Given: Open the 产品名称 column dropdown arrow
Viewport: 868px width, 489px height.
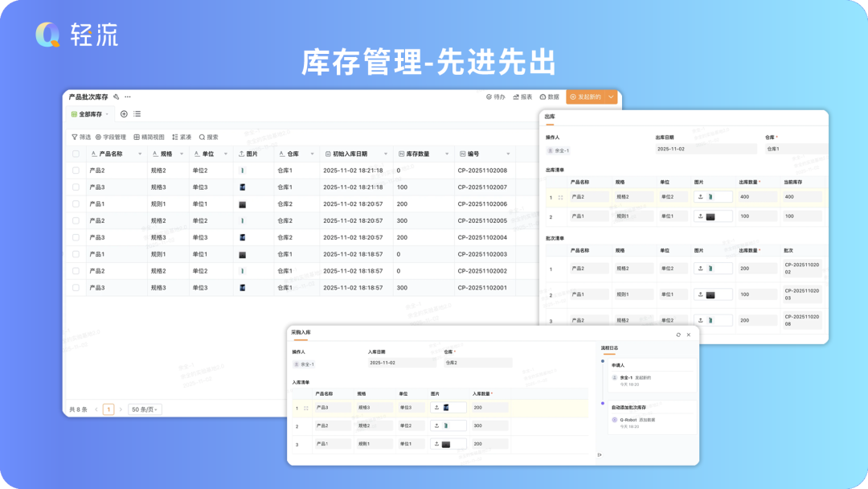Looking at the screenshot, I should pyautogui.click(x=140, y=154).
